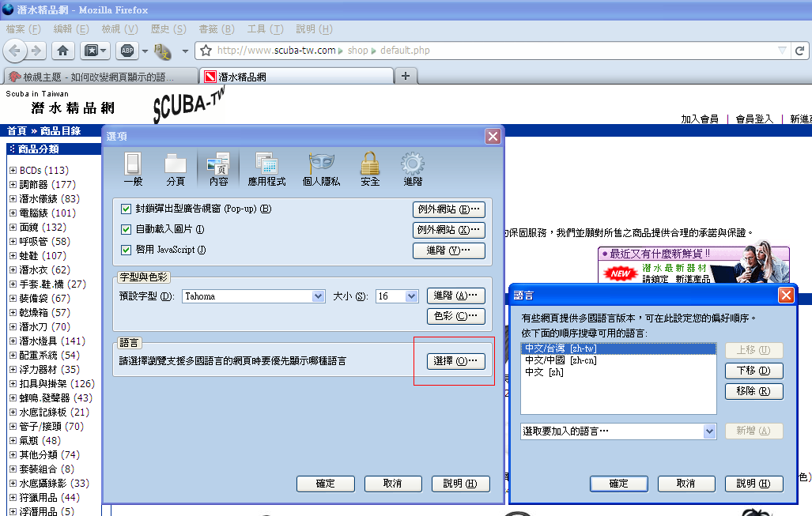Expand the 調節器 (177) category

coord(13,184)
